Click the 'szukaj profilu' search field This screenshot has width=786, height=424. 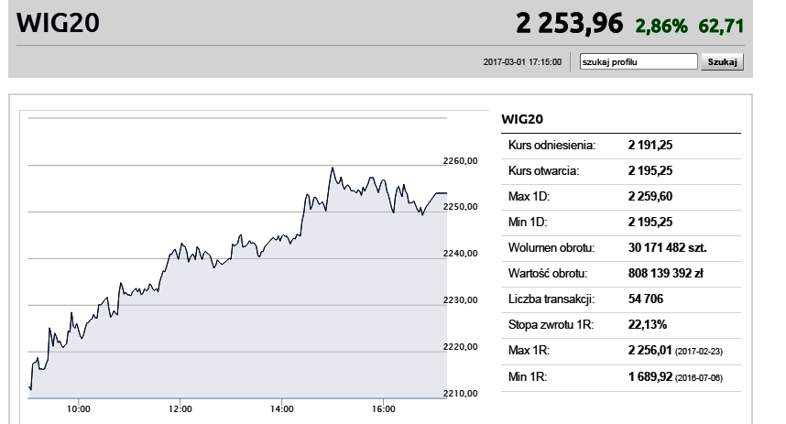click(638, 62)
